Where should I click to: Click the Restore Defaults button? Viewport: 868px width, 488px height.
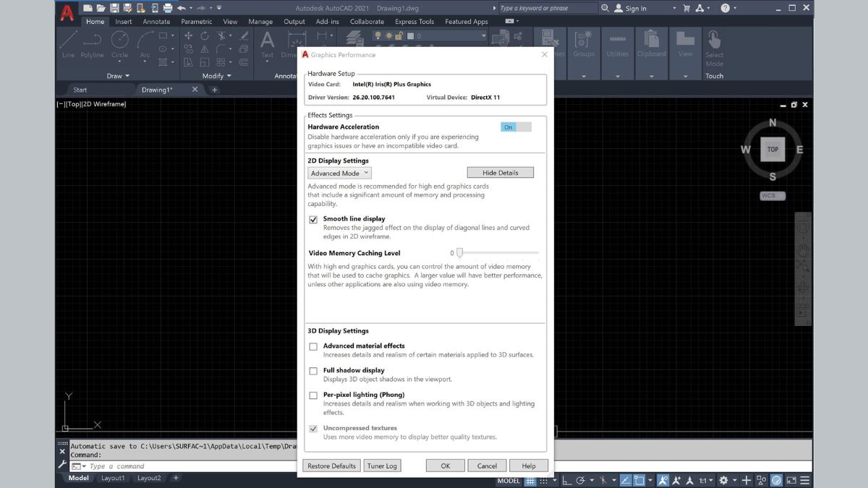coord(331,466)
